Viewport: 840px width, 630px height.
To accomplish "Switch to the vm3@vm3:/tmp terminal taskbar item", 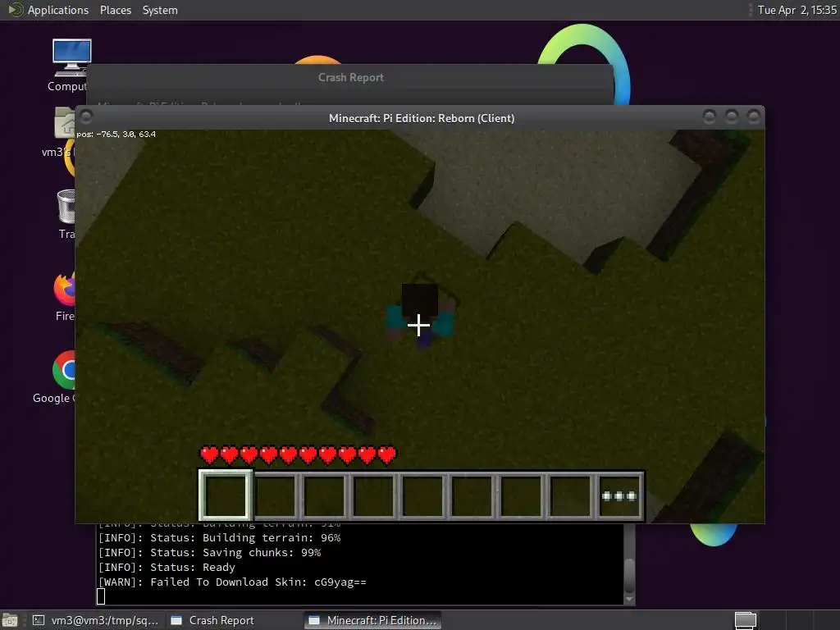I will click(96, 620).
